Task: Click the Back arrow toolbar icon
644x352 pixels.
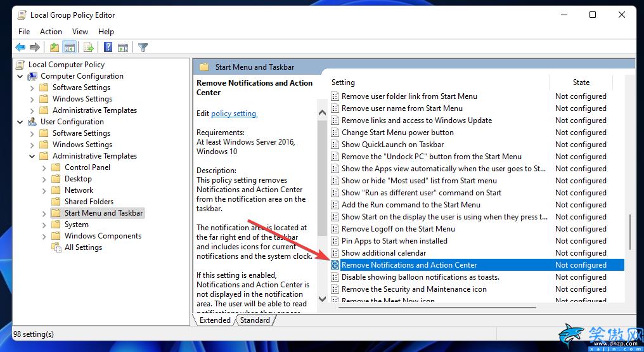Action: [20, 47]
